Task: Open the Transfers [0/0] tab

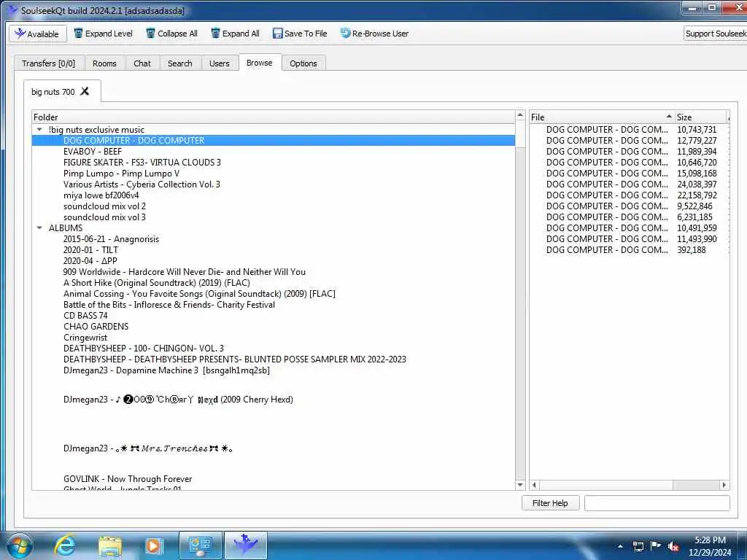Action: (x=49, y=63)
